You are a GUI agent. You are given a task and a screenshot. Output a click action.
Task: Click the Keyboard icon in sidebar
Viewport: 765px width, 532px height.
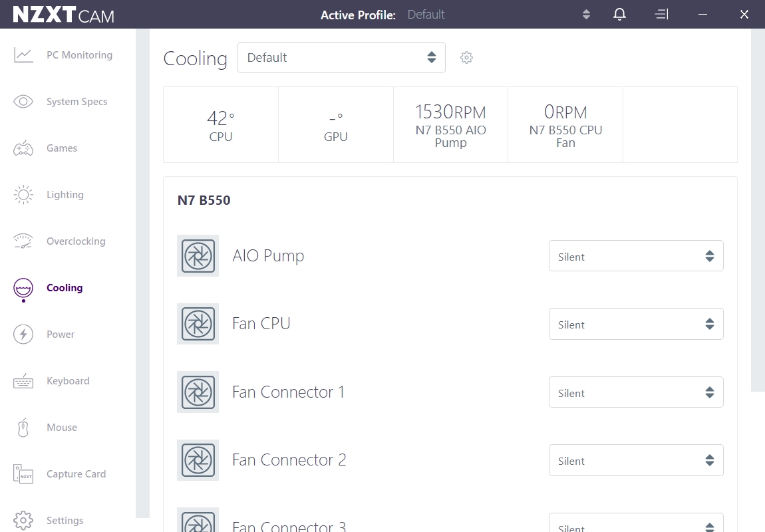23,381
